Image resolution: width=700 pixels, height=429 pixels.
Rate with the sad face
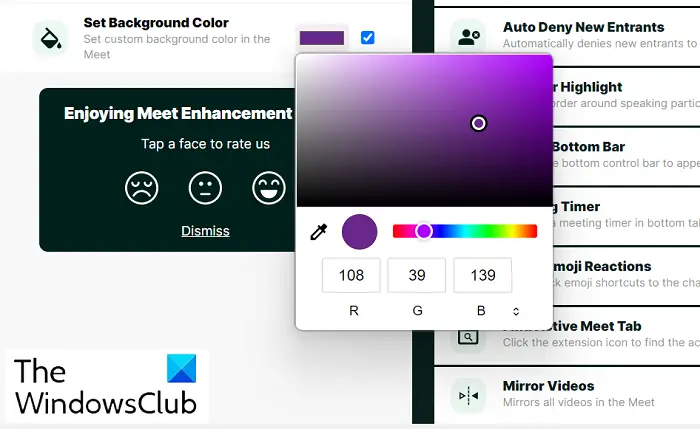pos(142,188)
